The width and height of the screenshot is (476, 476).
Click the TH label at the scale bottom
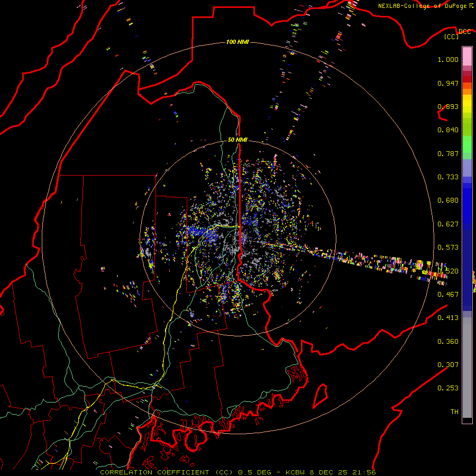point(454,412)
